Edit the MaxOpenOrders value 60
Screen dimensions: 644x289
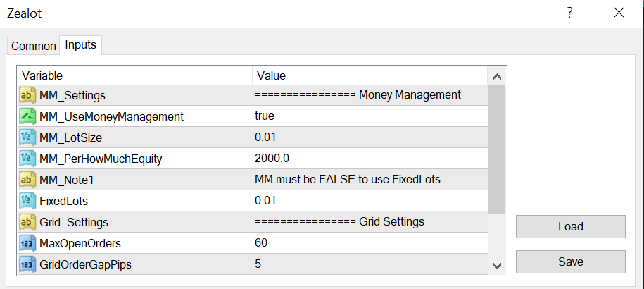pos(261,243)
